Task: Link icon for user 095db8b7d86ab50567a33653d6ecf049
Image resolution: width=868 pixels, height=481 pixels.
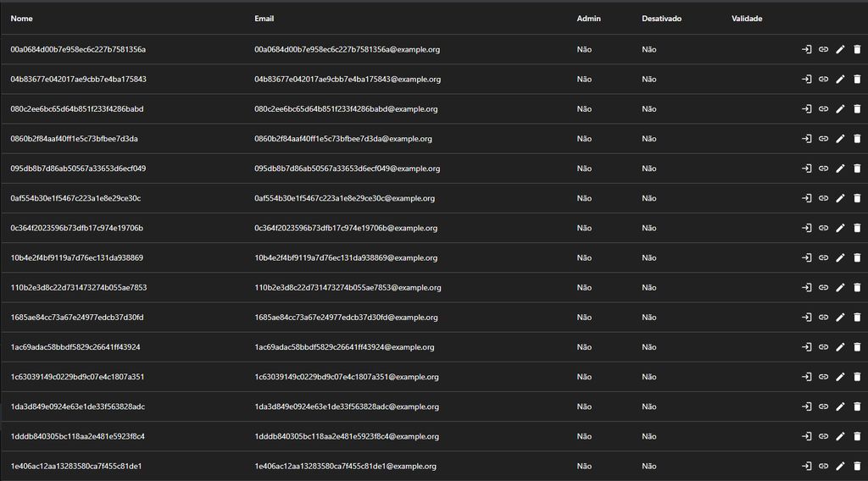Action: coord(824,169)
